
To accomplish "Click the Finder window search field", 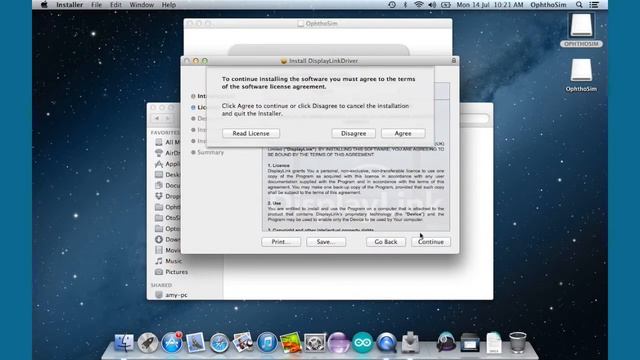I will click(474, 118).
